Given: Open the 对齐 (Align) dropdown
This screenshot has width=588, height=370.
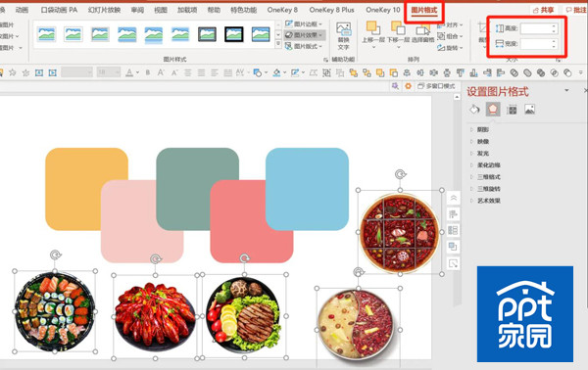Looking at the screenshot, I should point(450,25).
